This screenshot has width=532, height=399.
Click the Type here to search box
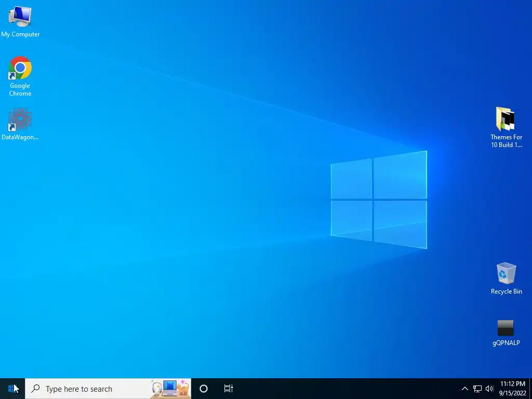click(x=108, y=389)
